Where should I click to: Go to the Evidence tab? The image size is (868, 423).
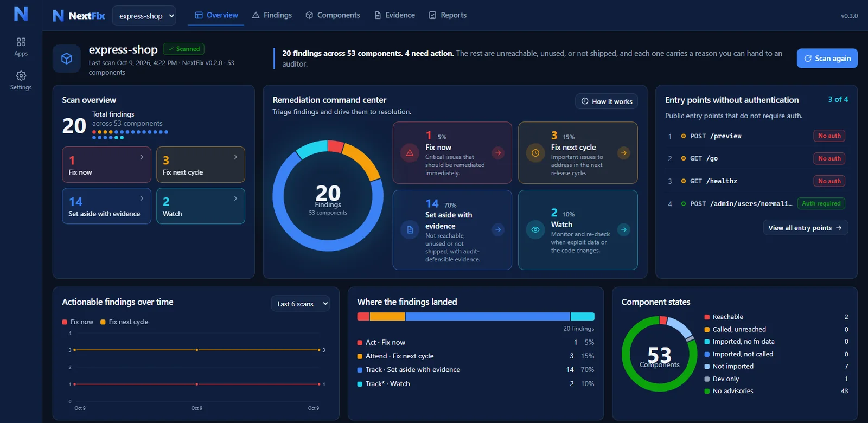394,15
